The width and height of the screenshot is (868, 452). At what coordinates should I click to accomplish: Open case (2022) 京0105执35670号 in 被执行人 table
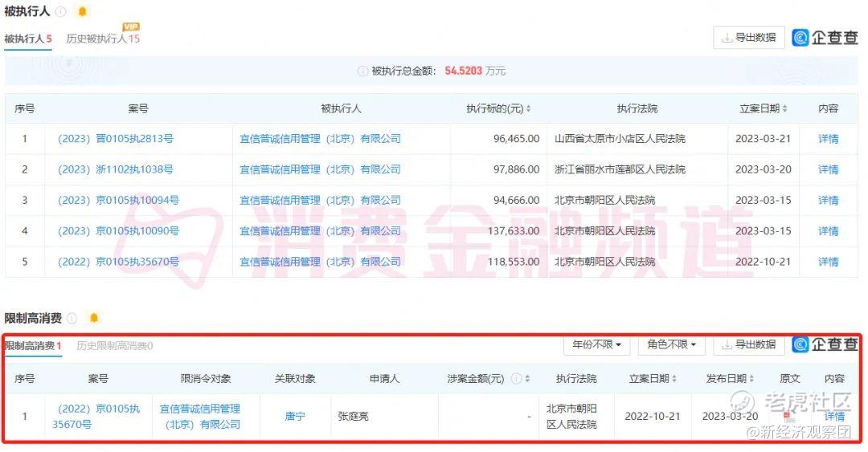[x=118, y=262]
